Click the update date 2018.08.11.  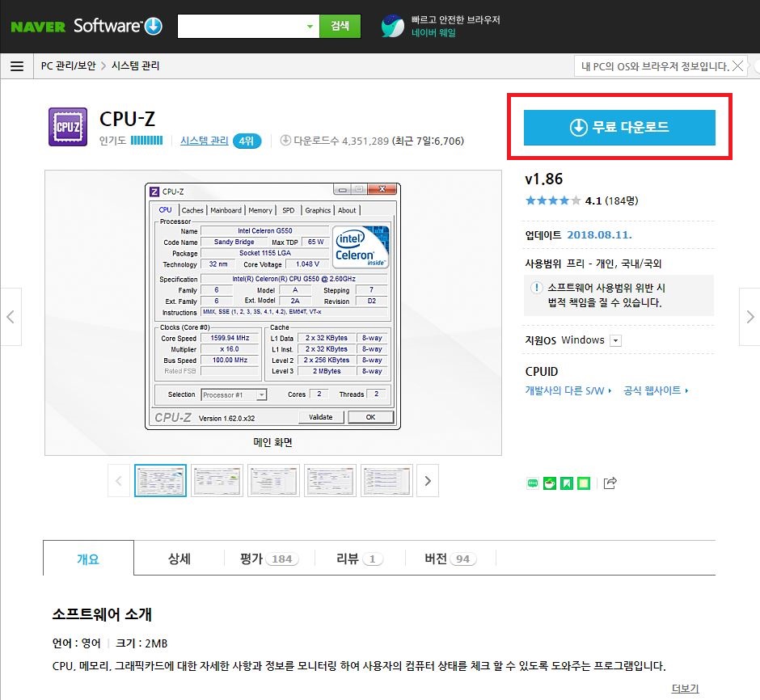click(600, 235)
